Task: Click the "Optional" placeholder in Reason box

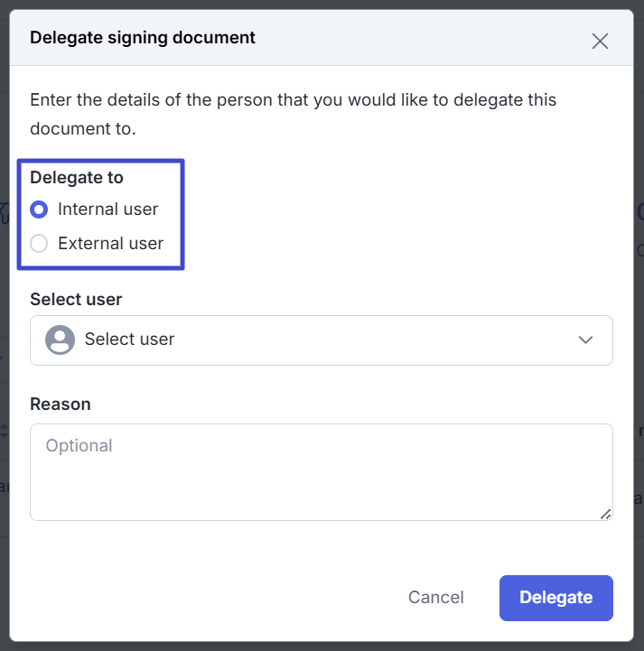Action: pos(79,446)
